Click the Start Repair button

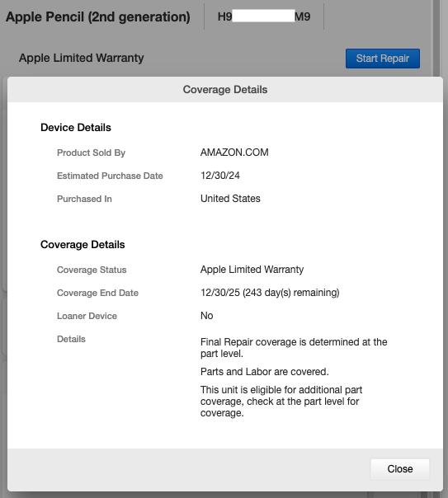click(x=383, y=59)
